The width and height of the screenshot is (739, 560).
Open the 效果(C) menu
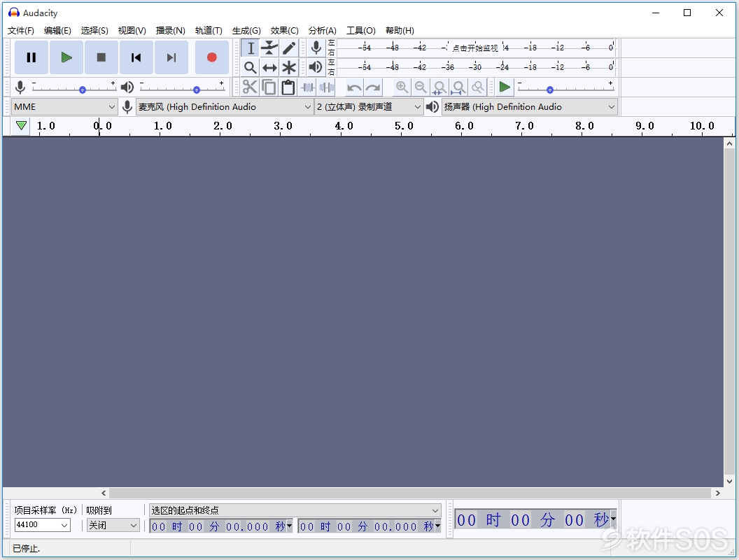point(284,31)
